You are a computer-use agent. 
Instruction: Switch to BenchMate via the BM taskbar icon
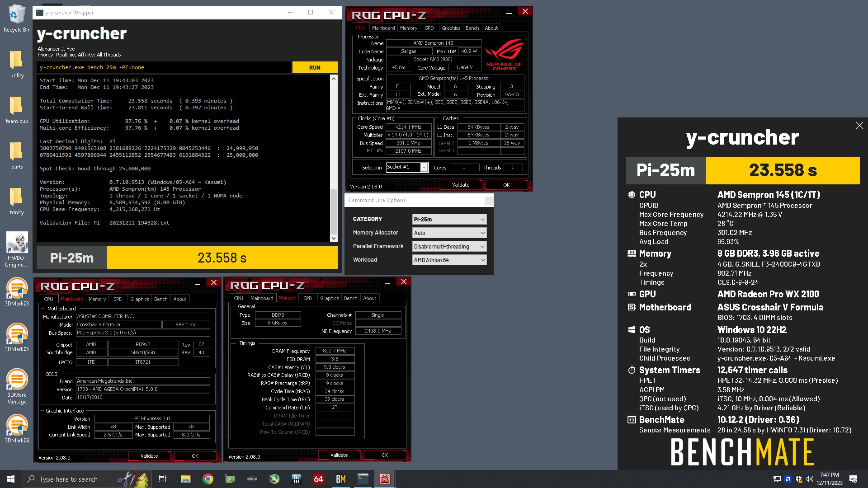tap(341, 479)
